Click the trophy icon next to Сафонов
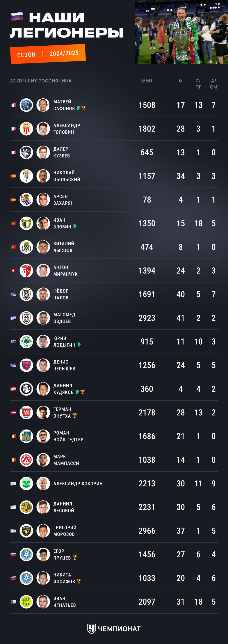Image resolution: width=228 pixels, height=644 pixels. (x=83, y=108)
